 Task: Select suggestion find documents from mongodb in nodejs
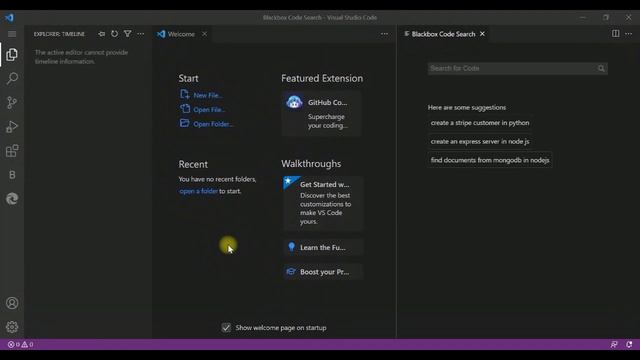pyautogui.click(x=490, y=160)
